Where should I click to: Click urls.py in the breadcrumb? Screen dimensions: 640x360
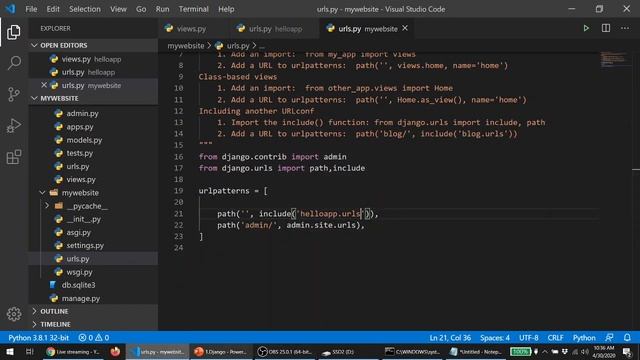[238, 46]
